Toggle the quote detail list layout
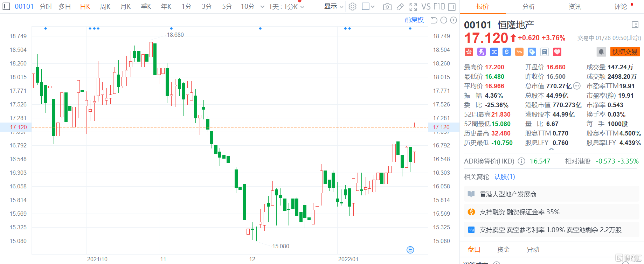644x264 pixels. (x=635, y=25)
